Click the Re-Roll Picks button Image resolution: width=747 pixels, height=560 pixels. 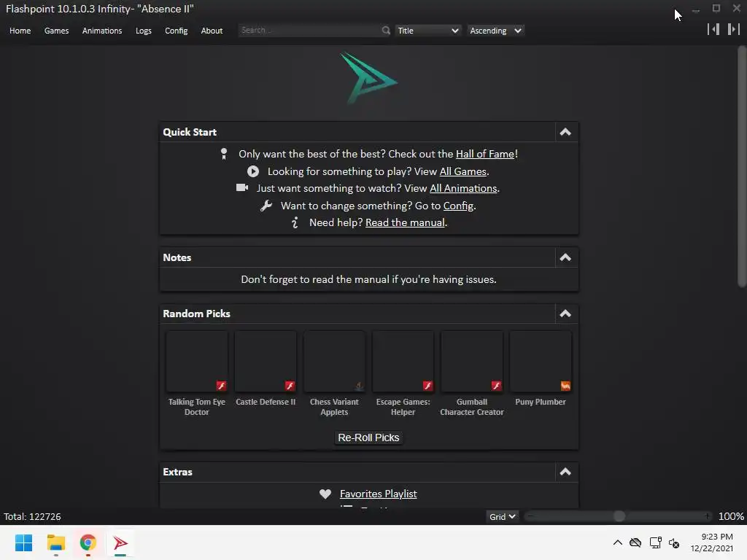click(368, 437)
